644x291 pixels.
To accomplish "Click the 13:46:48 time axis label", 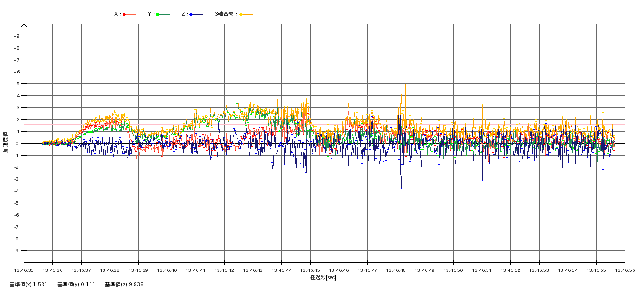I will (x=396, y=270).
